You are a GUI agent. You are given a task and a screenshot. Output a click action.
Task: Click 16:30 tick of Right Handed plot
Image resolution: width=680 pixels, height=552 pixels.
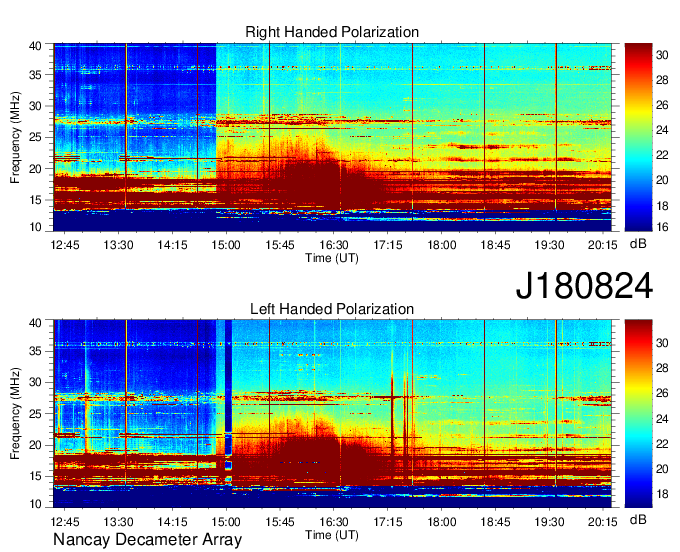[x=334, y=245]
